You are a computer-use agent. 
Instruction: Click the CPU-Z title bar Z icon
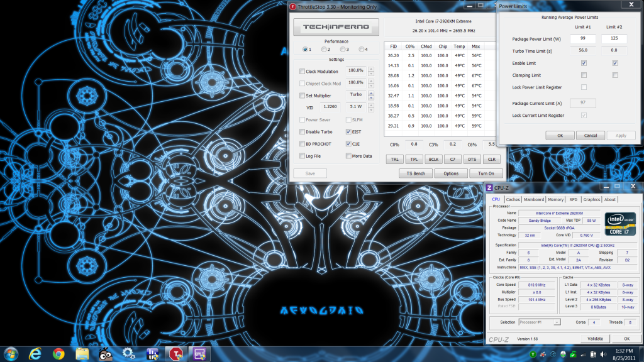(489, 187)
